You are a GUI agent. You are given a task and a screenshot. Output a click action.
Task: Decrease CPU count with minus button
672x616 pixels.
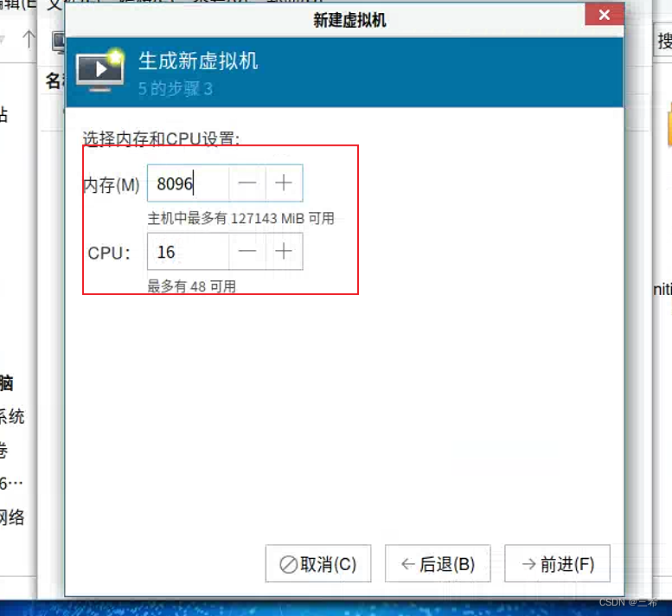click(247, 251)
